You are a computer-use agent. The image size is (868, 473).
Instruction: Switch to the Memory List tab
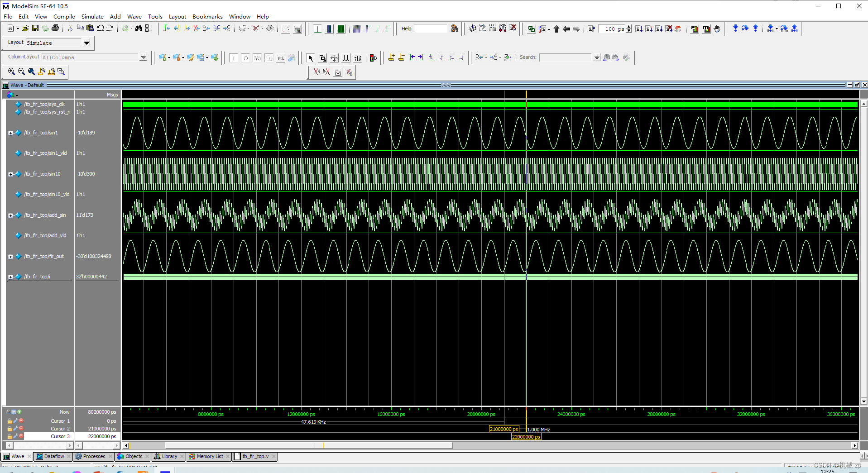tap(209, 456)
